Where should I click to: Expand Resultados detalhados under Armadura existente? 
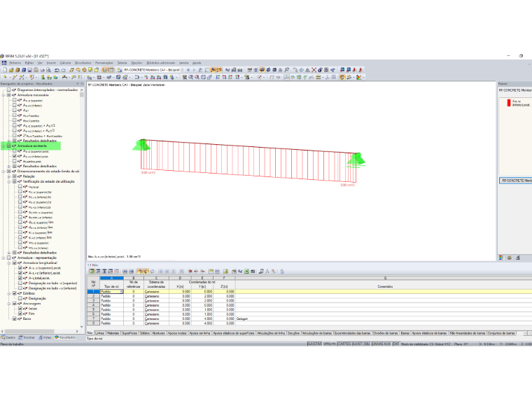coord(9,167)
